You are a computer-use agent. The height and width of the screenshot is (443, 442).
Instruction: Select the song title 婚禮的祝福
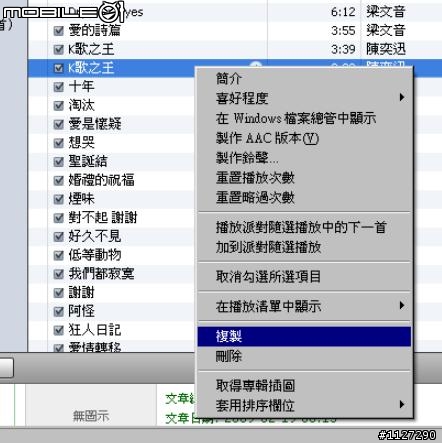click(101, 180)
